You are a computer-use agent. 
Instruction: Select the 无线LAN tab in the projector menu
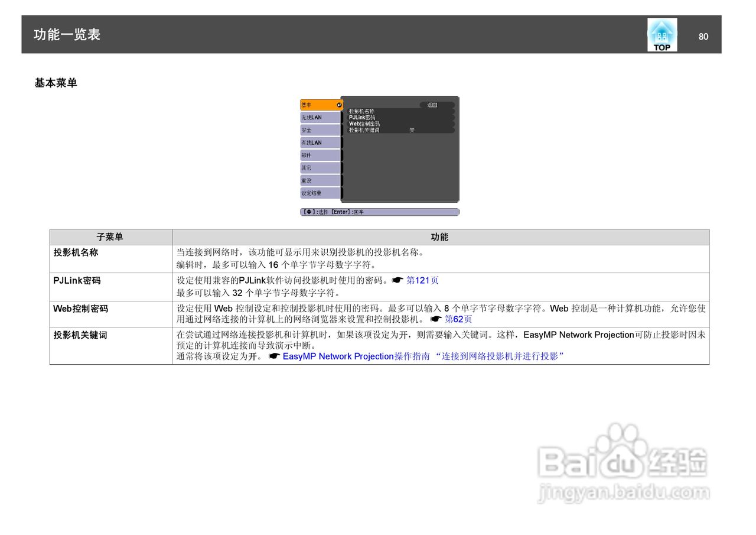coord(320,118)
